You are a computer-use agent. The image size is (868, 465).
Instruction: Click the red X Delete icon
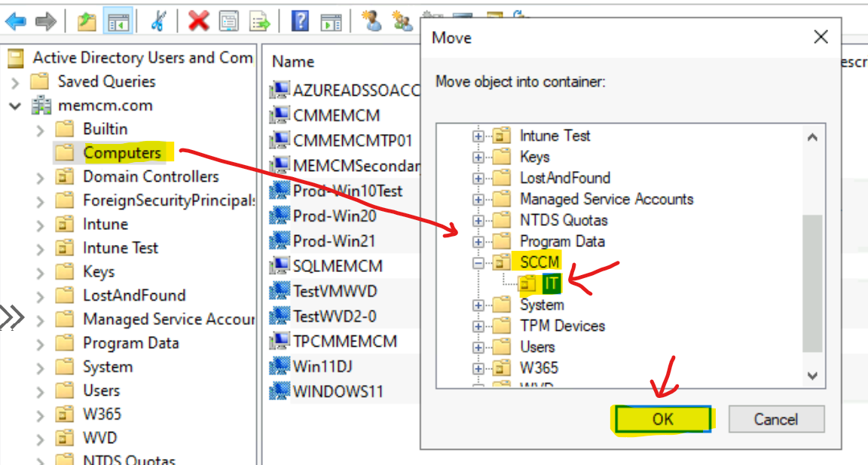coord(198,21)
